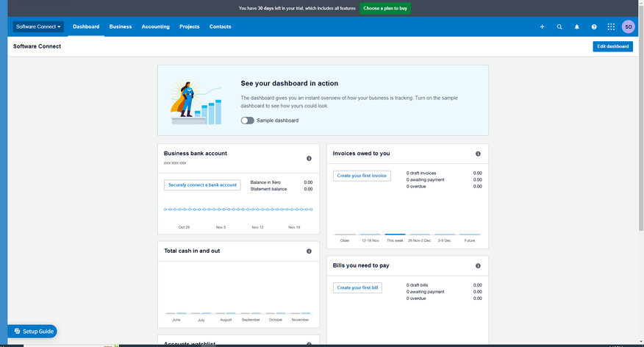Click the plus create-new icon
Viewport: 644px width, 347px height.
tap(543, 26)
